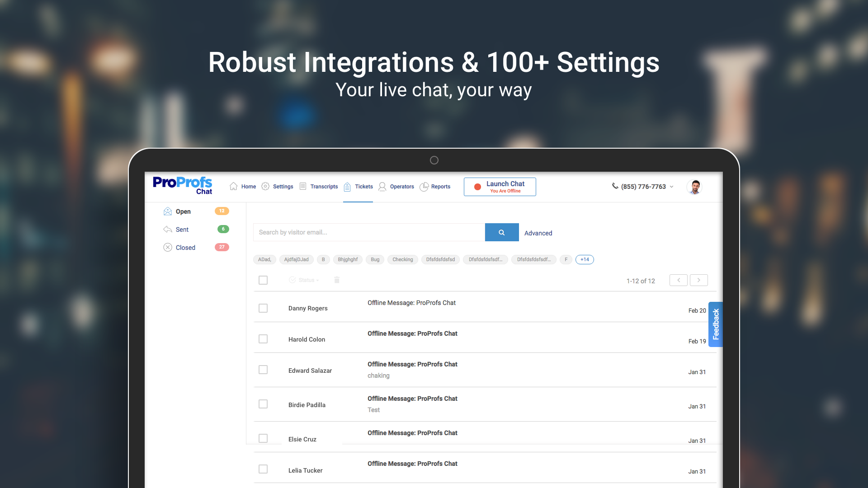
Task: Click the trash delete icon
Action: tap(337, 280)
